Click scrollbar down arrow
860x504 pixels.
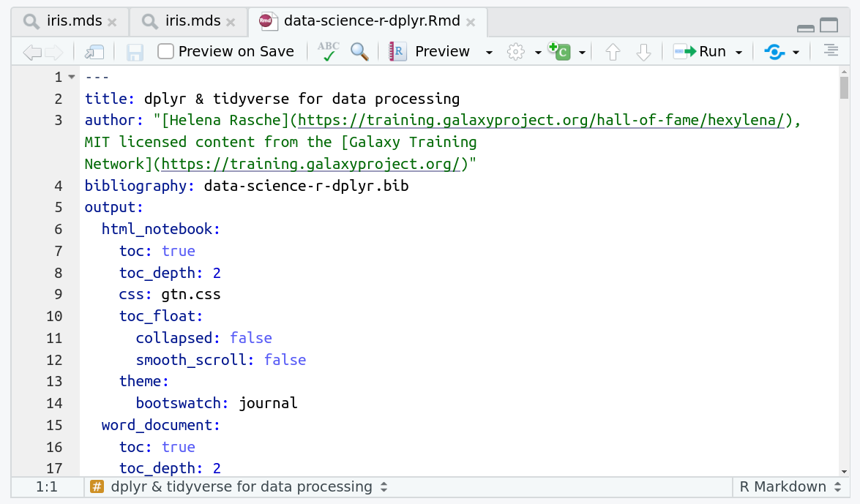(x=844, y=472)
